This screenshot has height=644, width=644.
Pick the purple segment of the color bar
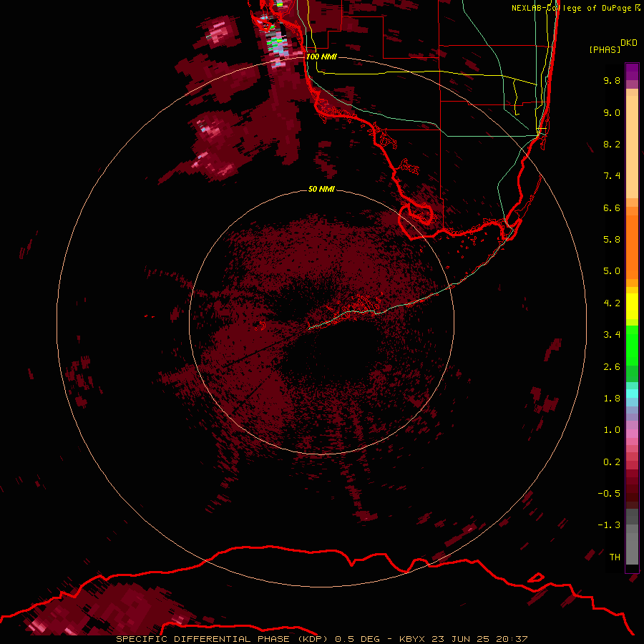pos(632,72)
